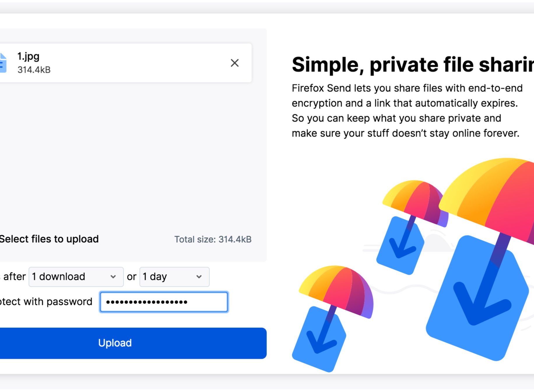Click the Simple, private file sharing heading
The height and width of the screenshot is (392, 534).
pos(413,64)
